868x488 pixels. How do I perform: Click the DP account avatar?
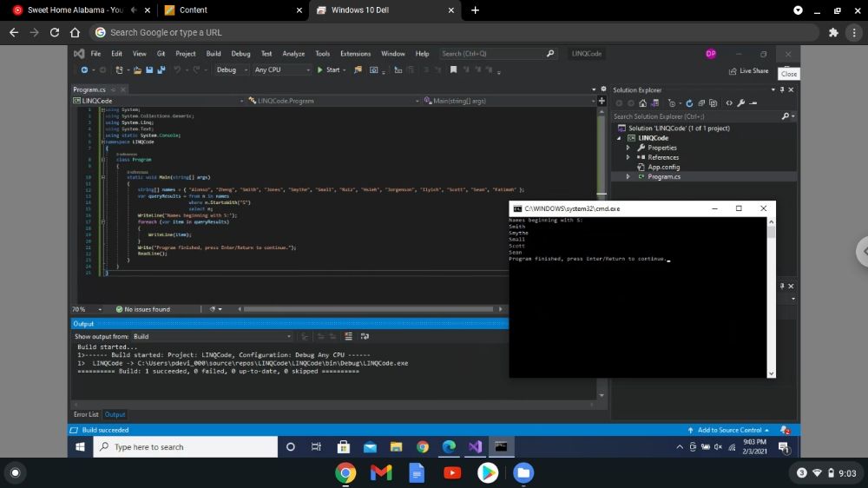(x=711, y=54)
